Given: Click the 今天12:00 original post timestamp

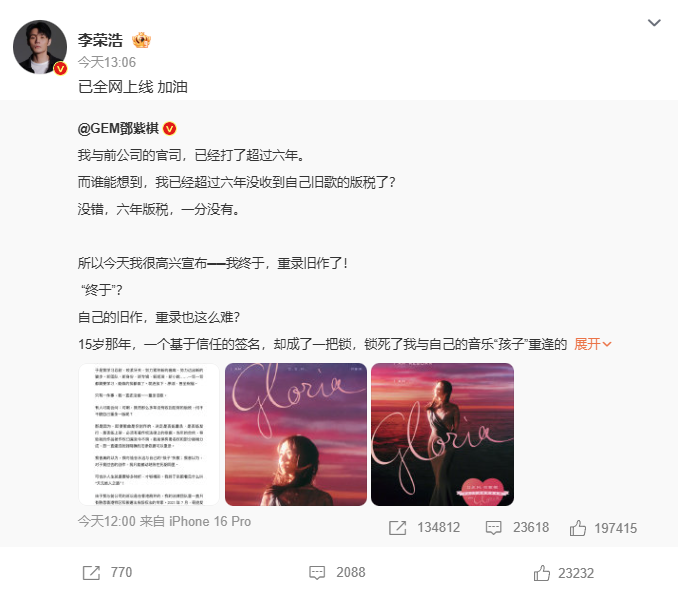Looking at the screenshot, I should [x=107, y=521].
